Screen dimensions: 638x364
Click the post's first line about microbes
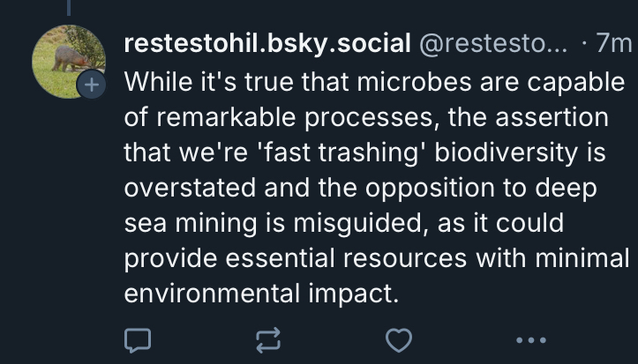tap(374, 82)
